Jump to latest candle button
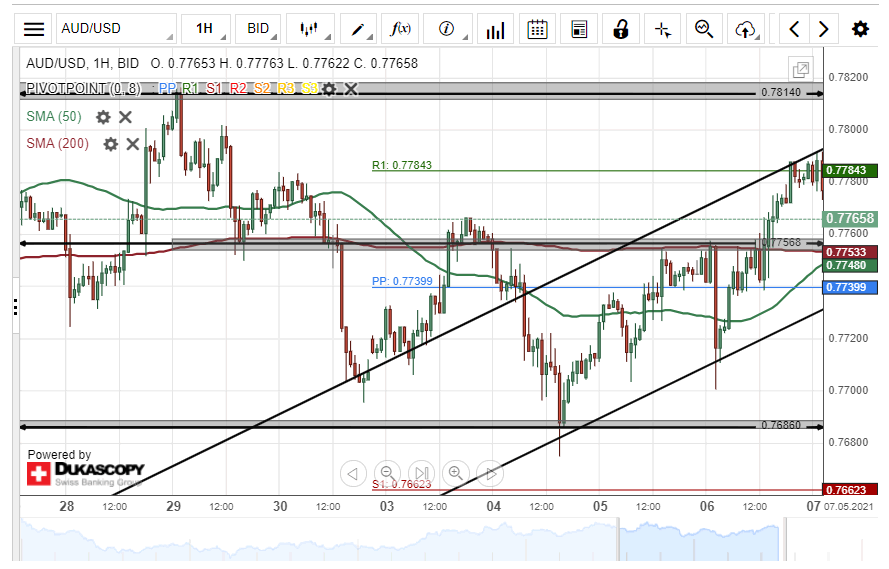This screenshot has height=569, width=889. [421, 473]
